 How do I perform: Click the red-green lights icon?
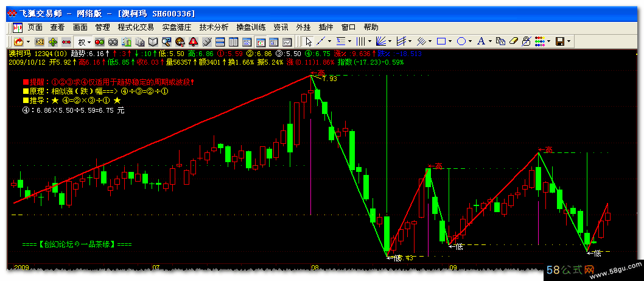point(99,41)
